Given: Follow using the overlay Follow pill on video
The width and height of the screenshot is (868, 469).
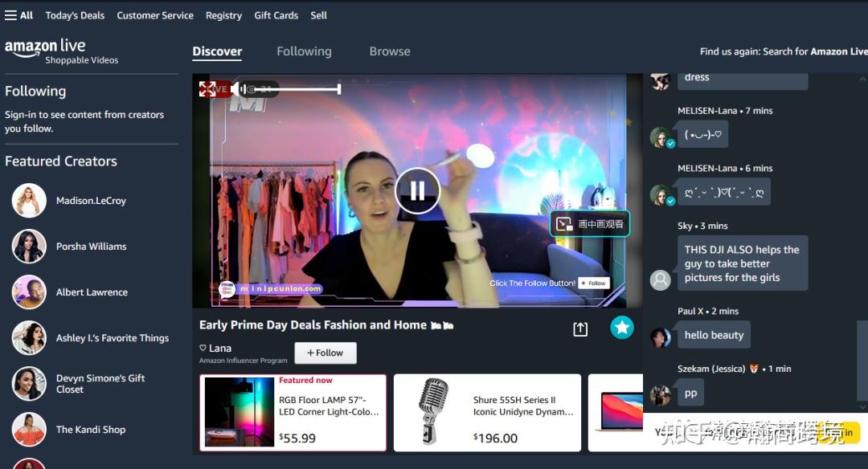Looking at the screenshot, I should point(594,282).
